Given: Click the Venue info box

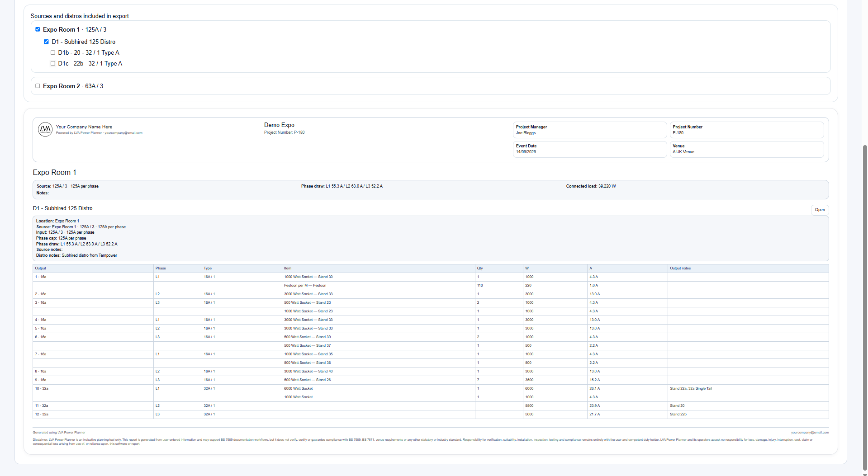Looking at the screenshot, I should (x=747, y=149).
